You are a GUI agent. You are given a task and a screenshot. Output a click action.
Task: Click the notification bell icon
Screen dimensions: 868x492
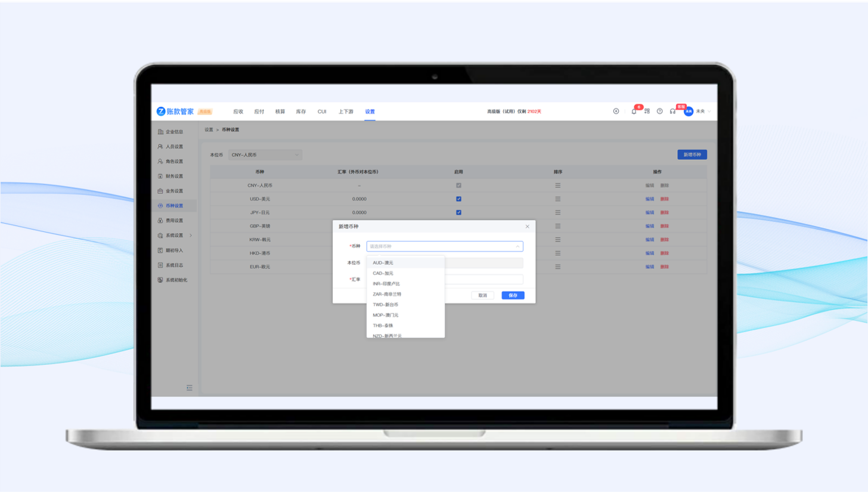click(x=634, y=112)
